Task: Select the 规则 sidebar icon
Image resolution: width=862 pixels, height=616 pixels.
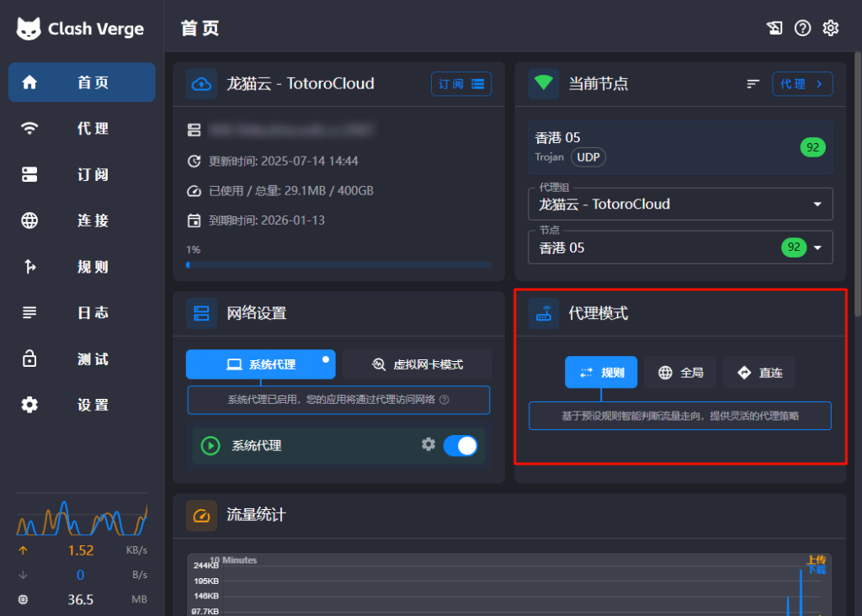Action: pyautogui.click(x=29, y=267)
